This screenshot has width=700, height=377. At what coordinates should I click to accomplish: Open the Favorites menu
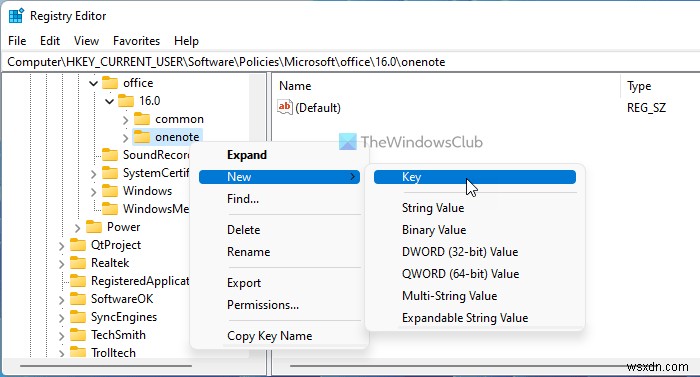[136, 41]
